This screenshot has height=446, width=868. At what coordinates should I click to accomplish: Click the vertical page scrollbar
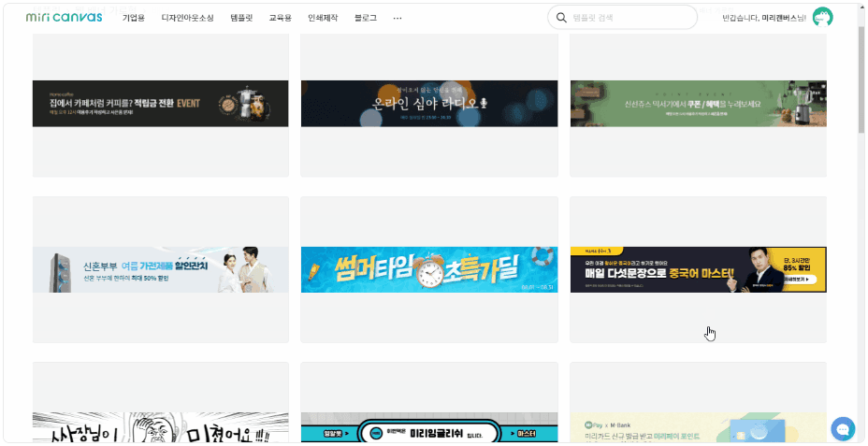point(861,84)
